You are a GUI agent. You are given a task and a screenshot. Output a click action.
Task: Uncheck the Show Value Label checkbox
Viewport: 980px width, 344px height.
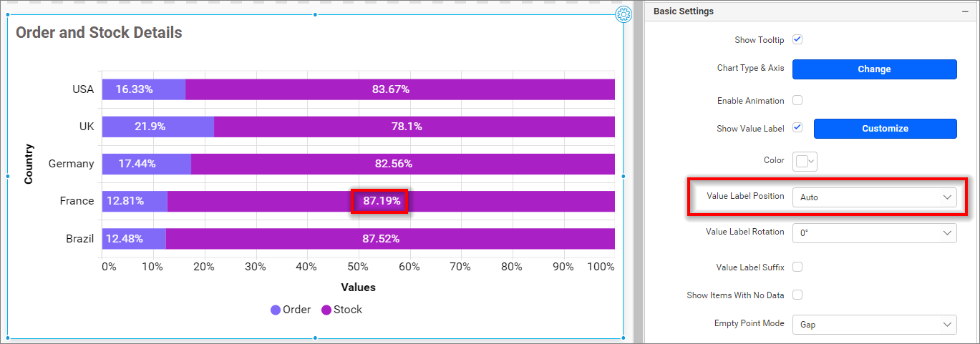tap(797, 128)
